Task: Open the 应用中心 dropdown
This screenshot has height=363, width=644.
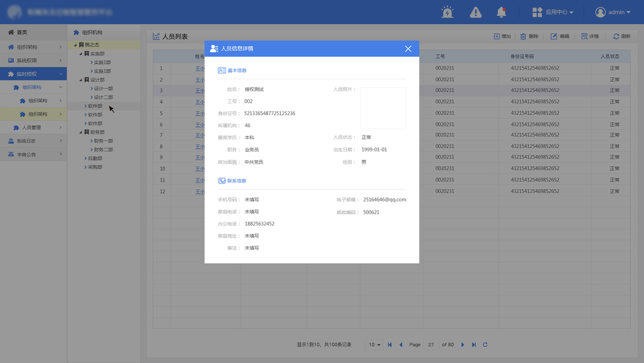Action: (553, 12)
